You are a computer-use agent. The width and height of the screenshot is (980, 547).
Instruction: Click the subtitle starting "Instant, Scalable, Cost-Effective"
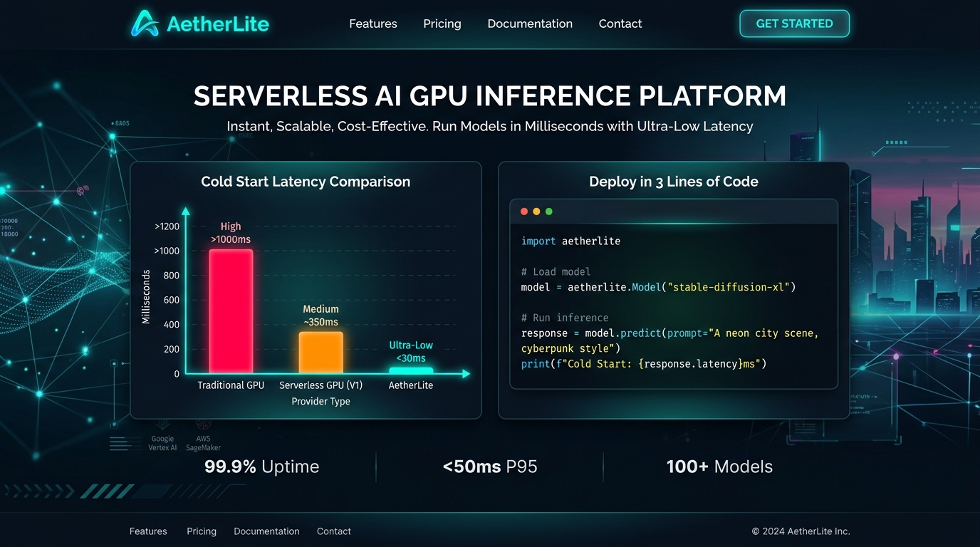click(x=490, y=126)
